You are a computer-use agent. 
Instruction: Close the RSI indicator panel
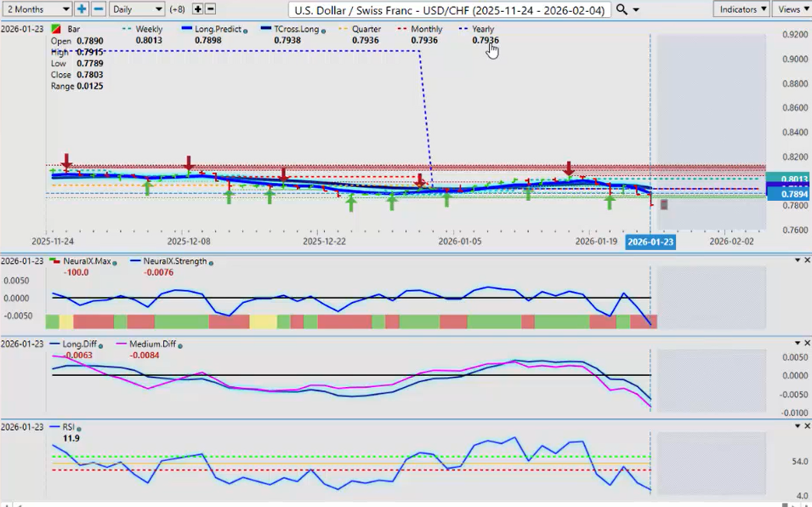(806, 425)
